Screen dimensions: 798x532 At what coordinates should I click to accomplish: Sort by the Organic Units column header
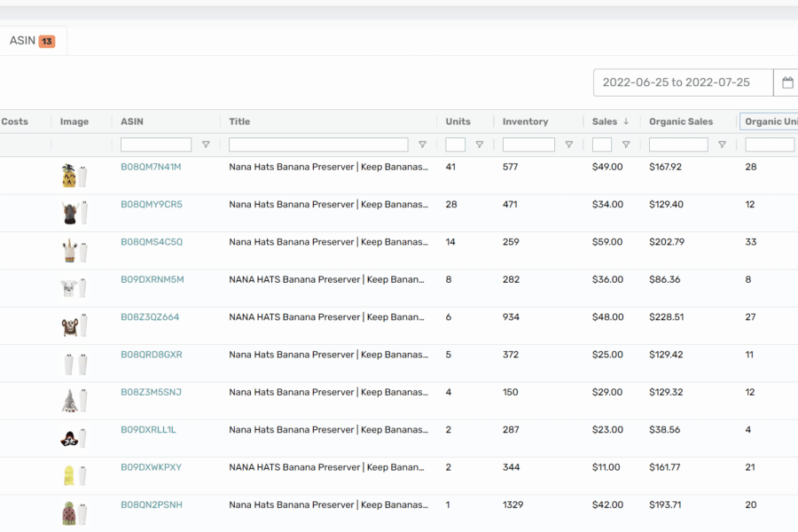click(771, 121)
